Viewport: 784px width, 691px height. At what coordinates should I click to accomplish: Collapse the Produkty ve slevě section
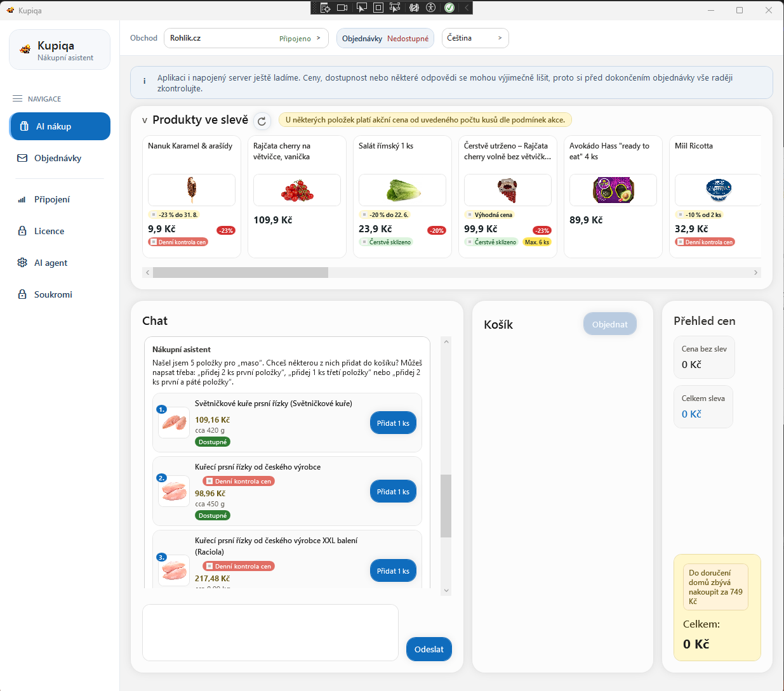(145, 120)
